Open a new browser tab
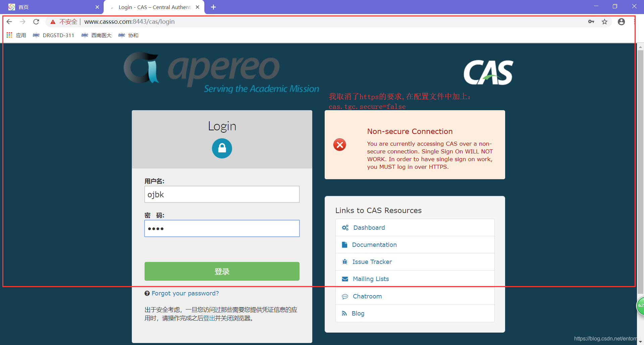Viewport: 644px width, 345px height. (213, 7)
